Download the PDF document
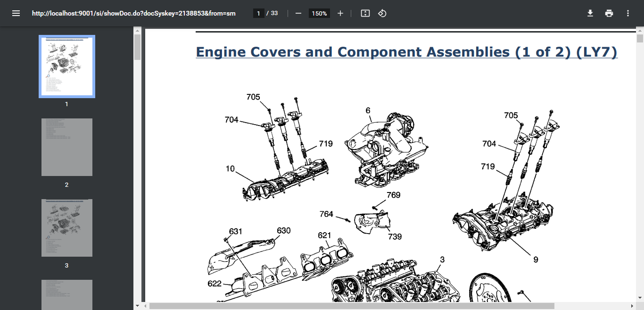This screenshot has width=644, height=310. (x=590, y=13)
